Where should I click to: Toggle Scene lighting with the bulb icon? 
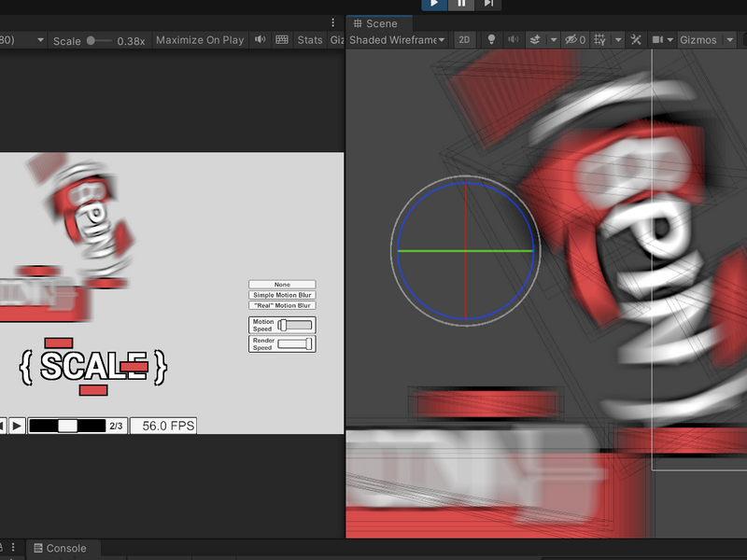coord(491,40)
